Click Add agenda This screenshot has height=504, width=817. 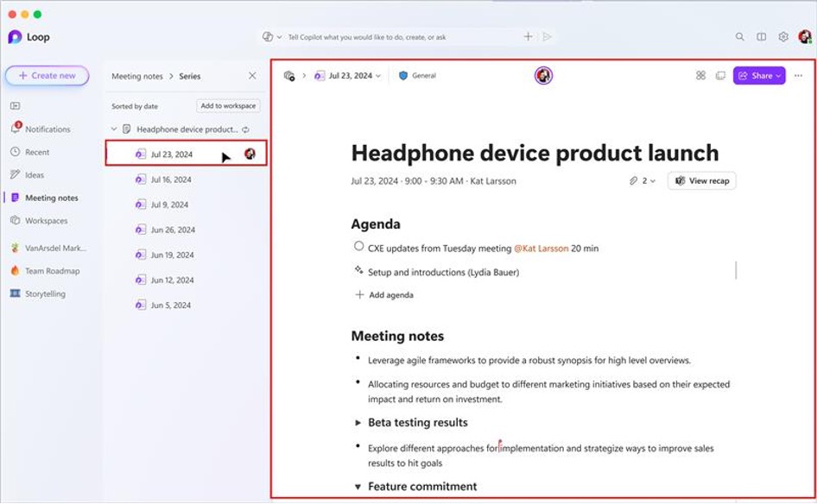384,294
